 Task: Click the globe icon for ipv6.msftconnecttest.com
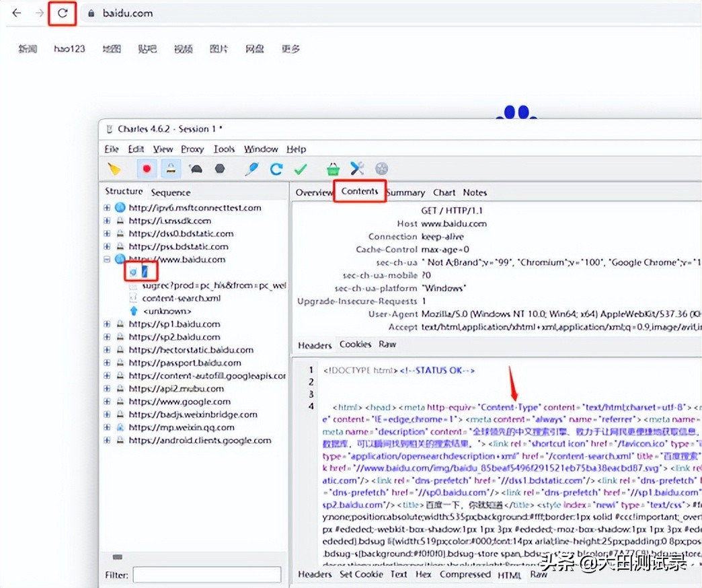coord(120,207)
